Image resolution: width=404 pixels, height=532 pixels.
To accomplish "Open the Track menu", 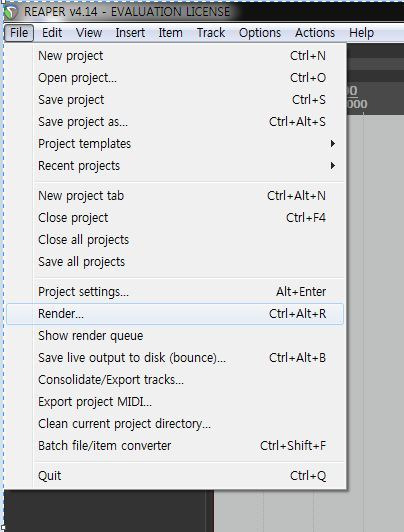I will tap(211, 33).
